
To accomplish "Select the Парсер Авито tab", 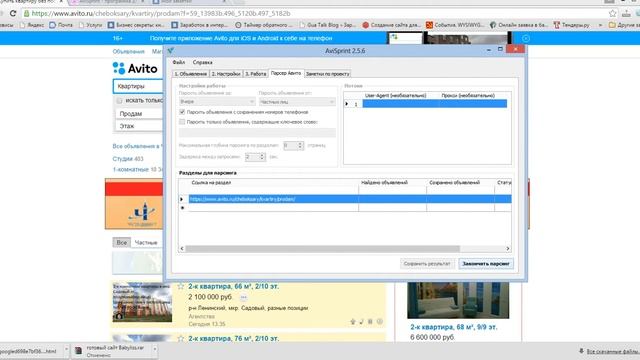I will pyautogui.click(x=286, y=73).
